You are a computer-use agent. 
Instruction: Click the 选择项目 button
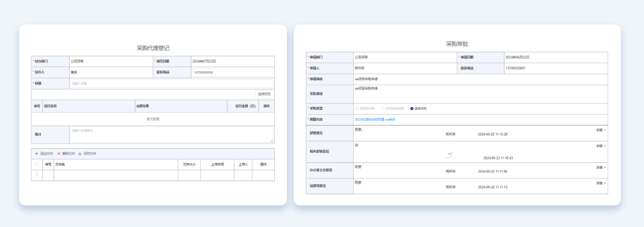click(x=264, y=94)
